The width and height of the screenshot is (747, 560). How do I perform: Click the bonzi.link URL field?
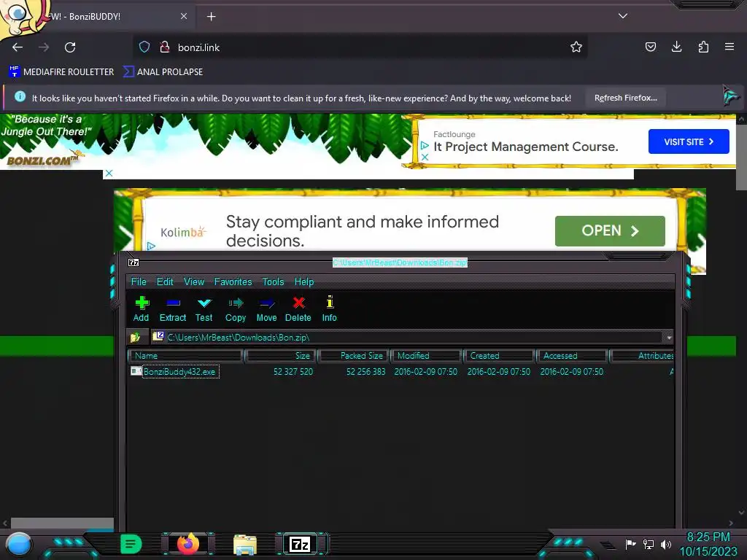tap(360, 47)
